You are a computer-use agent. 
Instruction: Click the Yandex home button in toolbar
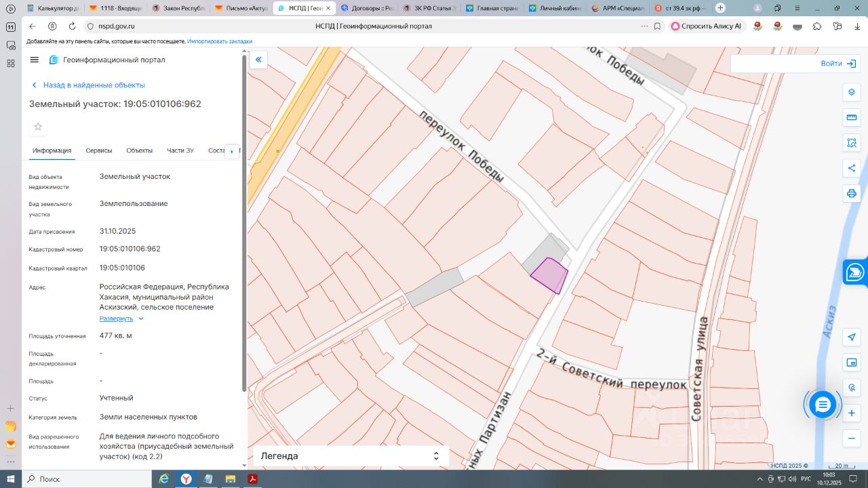click(x=52, y=26)
